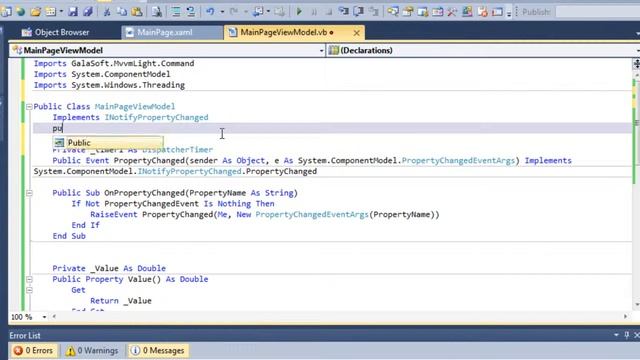Select Public from the IntelliSense list
The width and height of the screenshot is (640, 360).
108,142
